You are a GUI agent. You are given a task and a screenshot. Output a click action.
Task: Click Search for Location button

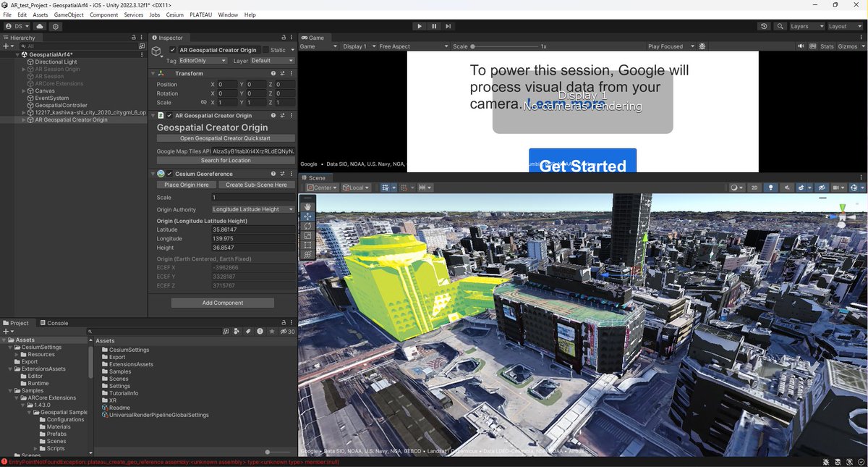(x=226, y=160)
